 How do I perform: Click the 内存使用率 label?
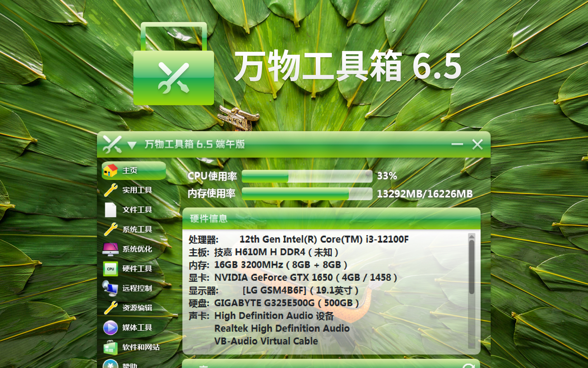pyautogui.click(x=211, y=194)
